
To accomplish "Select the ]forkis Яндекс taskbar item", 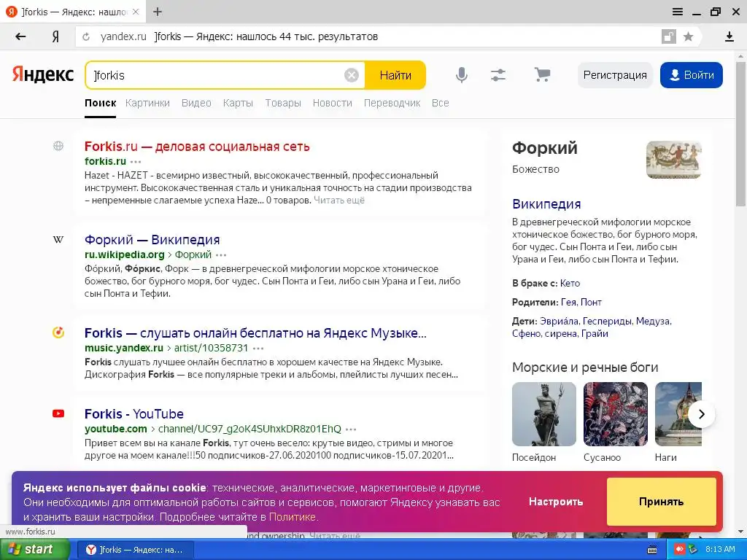I will [135, 550].
